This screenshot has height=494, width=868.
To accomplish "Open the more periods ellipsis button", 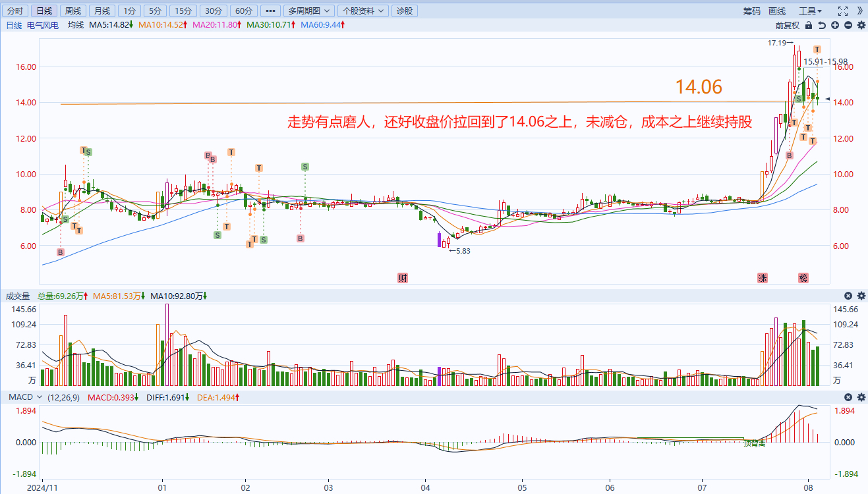I will tap(270, 11).
